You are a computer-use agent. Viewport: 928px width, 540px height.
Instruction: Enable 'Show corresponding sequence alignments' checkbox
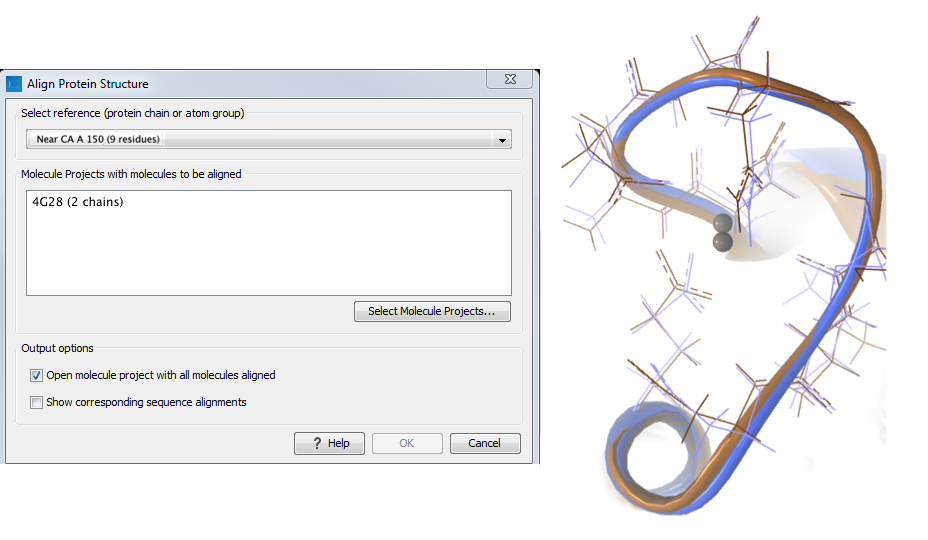tap(37, 402)
